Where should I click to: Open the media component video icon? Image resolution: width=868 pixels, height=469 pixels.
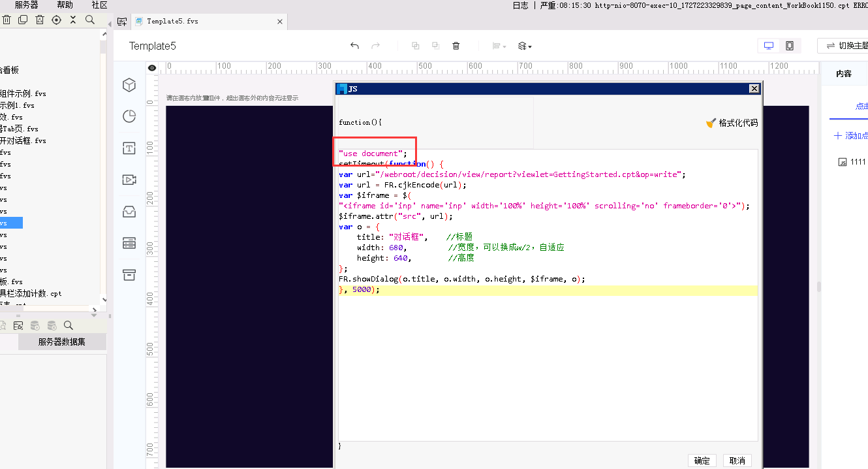point(129,180)
